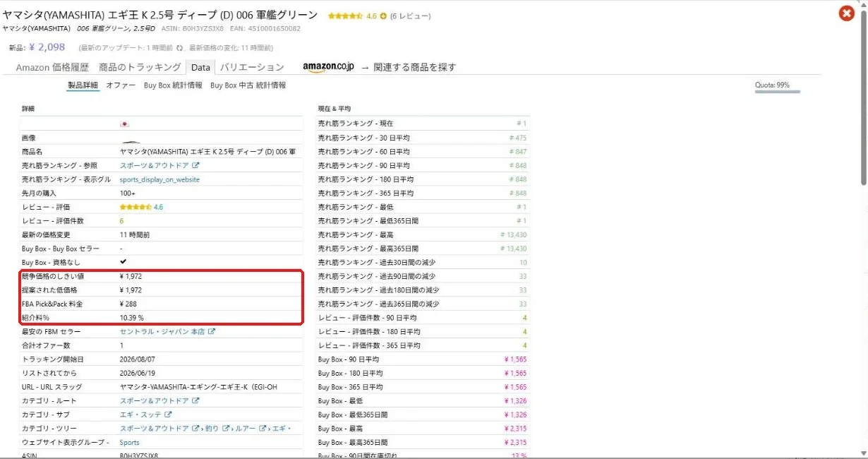Click the external-link icon after スポーツ＆アウトドア in カテゴリ - ツリー
868x459 pixels.
click(x=195, y=428)
